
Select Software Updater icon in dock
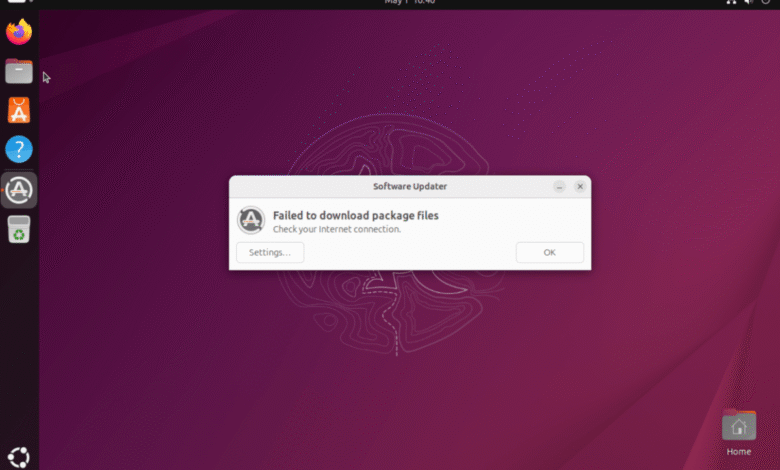[19, 190]
